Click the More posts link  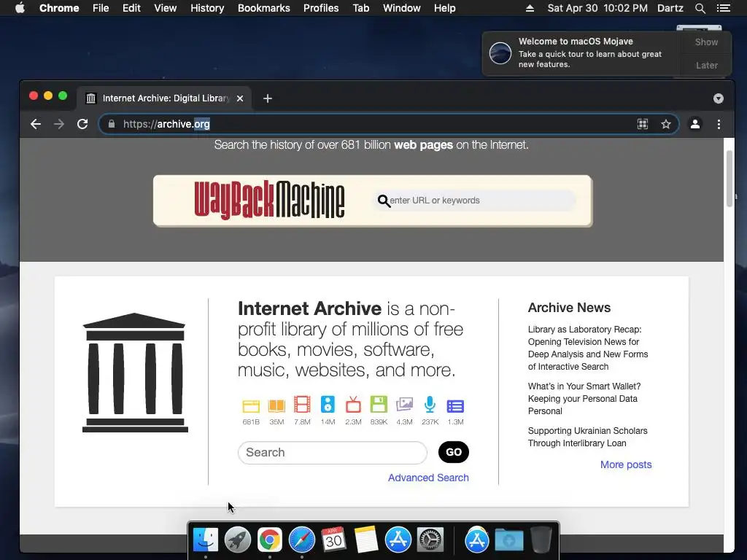point(626,464)
